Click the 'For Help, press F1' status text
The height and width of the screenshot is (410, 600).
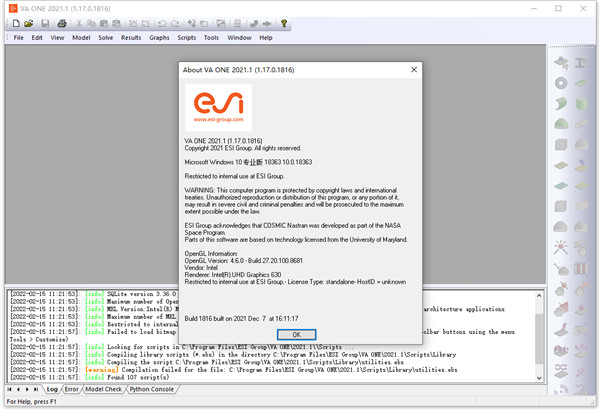click(x=31, y=402)
